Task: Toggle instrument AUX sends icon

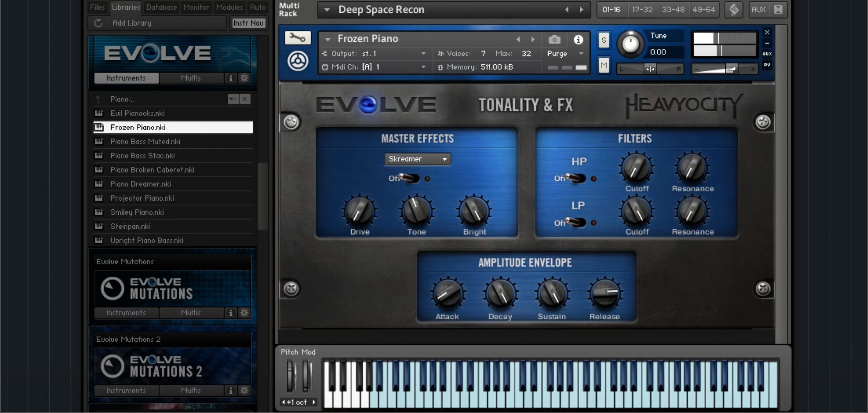Action: pos(767,54)
